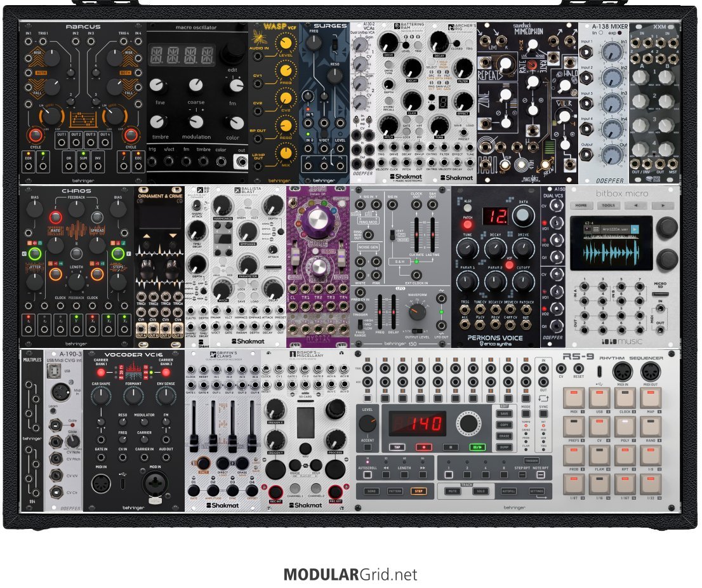This screenshot has height=588, width=702.
Task: Click the bitbox micro TOOLS button
Action: pyautogui.click(x=608, y=206)
